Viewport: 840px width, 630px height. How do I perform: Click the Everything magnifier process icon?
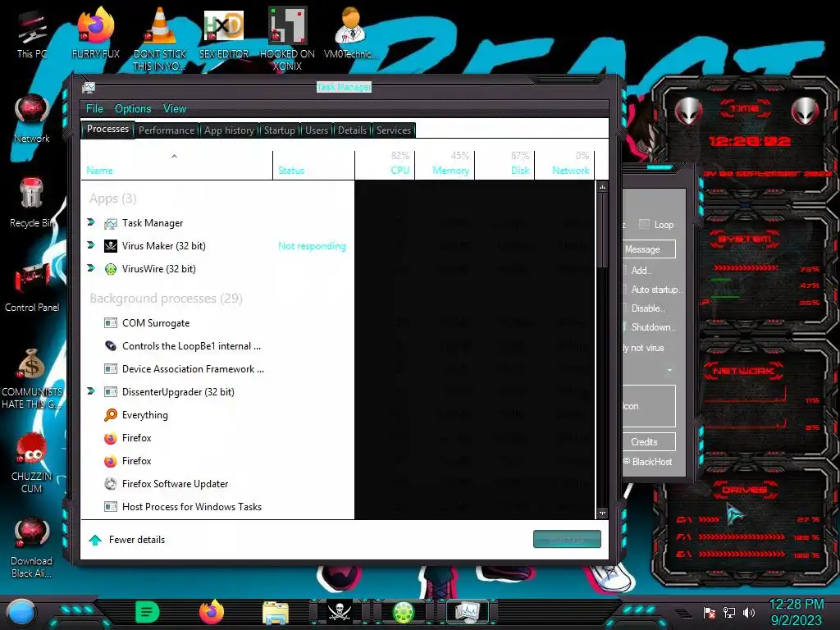pos(111,414)
